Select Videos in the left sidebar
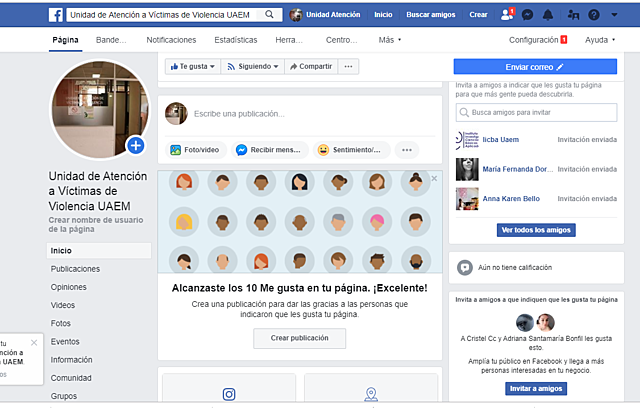Viewport: 640px width, 408px height. click(63, 305)
